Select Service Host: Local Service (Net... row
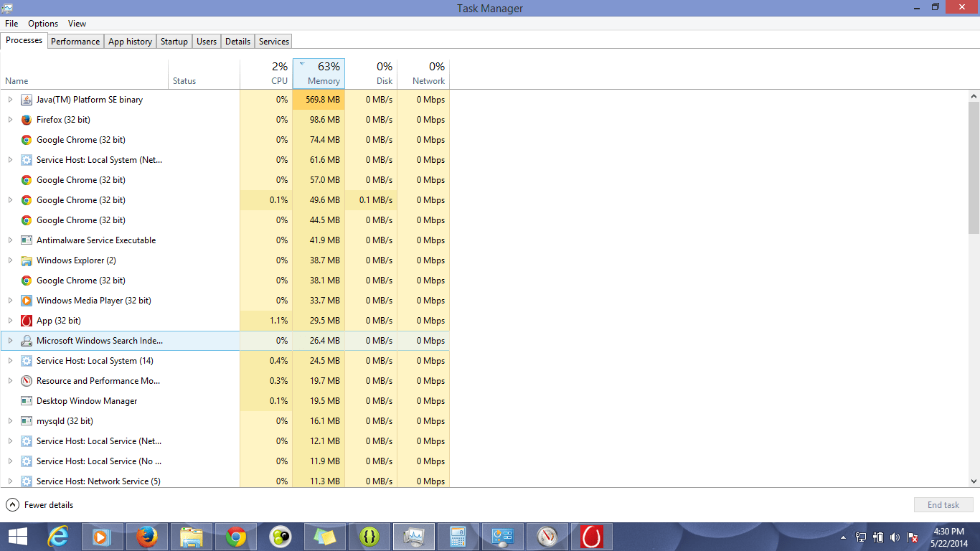This screenshot has width=980, height=551. (x=225, y=441)
